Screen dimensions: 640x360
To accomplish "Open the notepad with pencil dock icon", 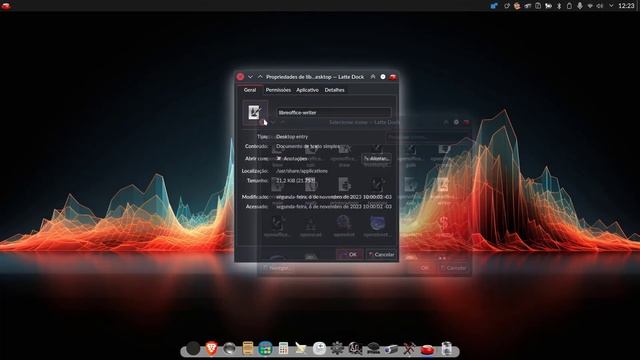I will 301,348.
